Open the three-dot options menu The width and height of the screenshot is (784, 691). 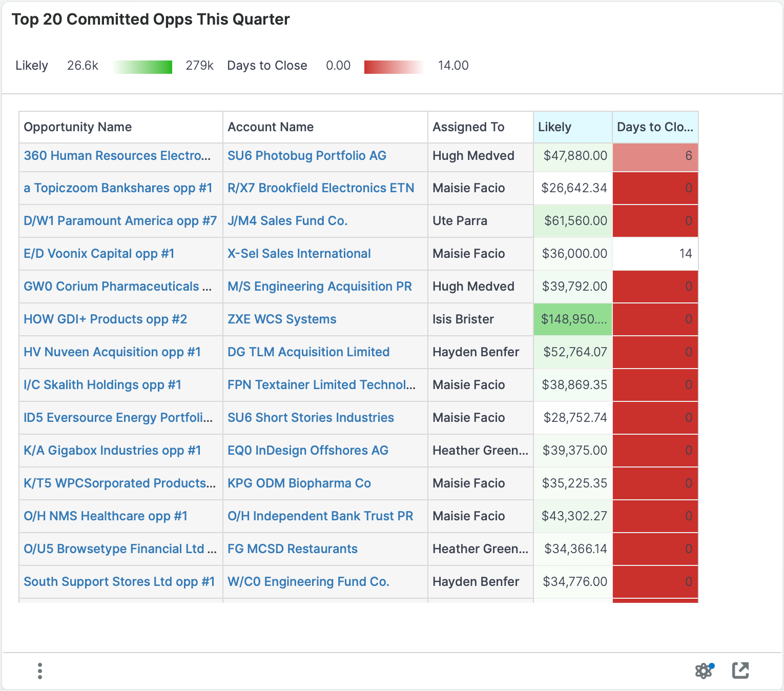40,670
